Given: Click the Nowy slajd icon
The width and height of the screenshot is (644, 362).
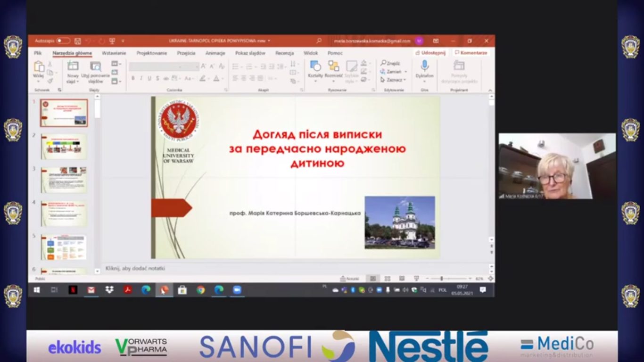Looking at the screenshot, I should pyautogui.click(x=73, y=66).
